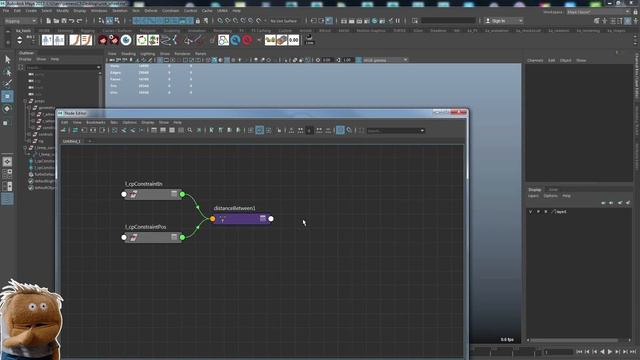The height and width of the screenshot is (360, 640).
Task: Open attribute list icon on l_cpConstraintPos node
Action: (174, 237)
